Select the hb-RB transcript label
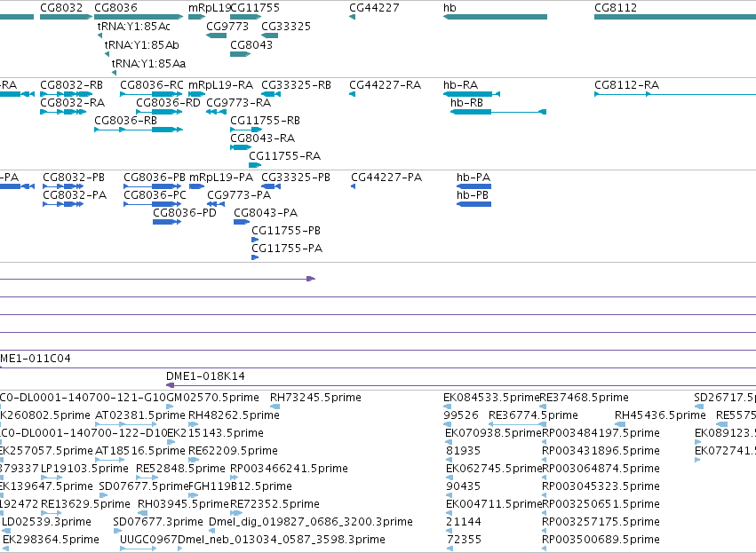 [466, 103]
